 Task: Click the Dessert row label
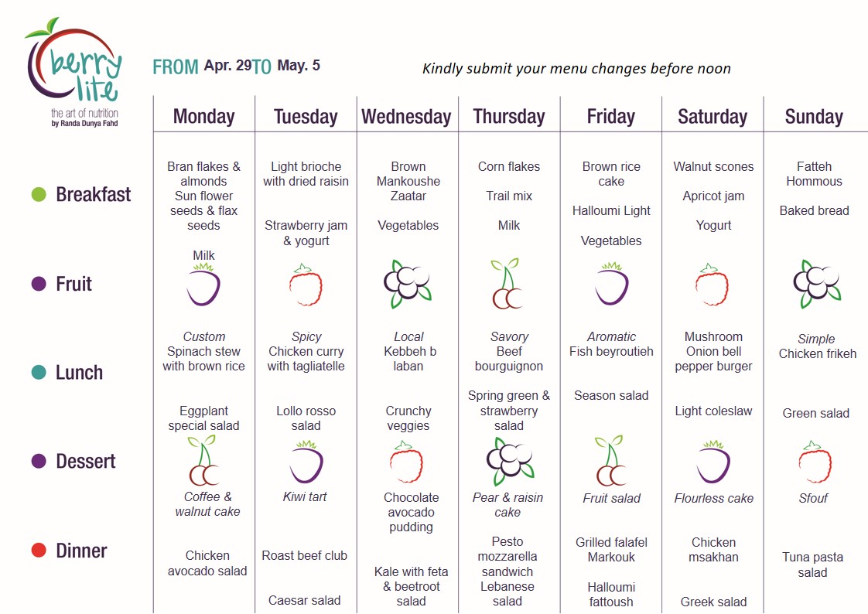coord(86,462)
